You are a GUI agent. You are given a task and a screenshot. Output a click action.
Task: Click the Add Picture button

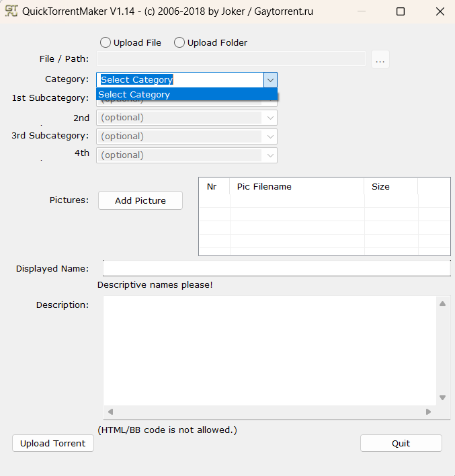click(x=140, y=200)
